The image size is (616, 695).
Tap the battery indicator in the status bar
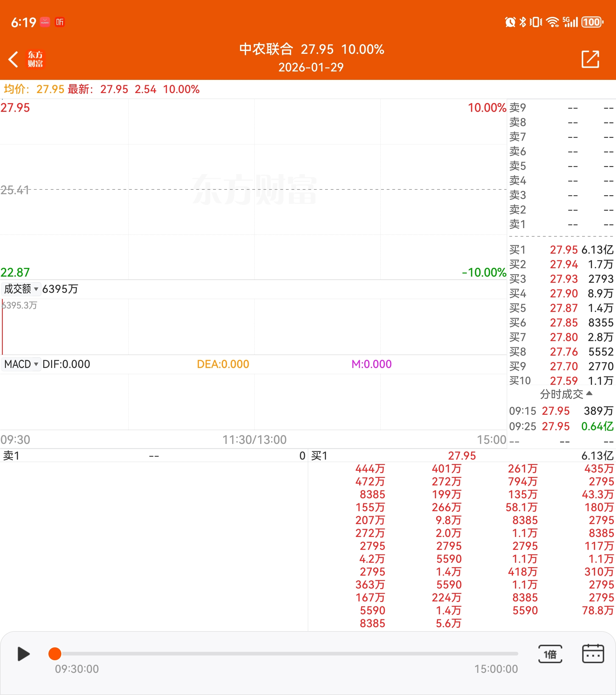(x=592, y=22)
